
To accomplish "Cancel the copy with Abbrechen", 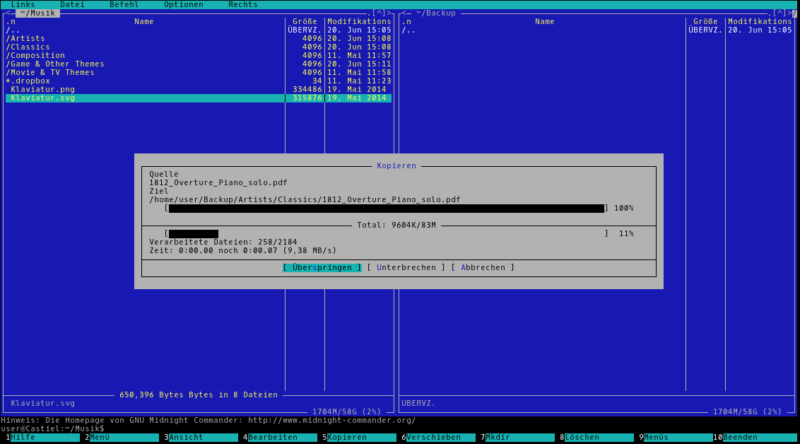I will [482, 267].
